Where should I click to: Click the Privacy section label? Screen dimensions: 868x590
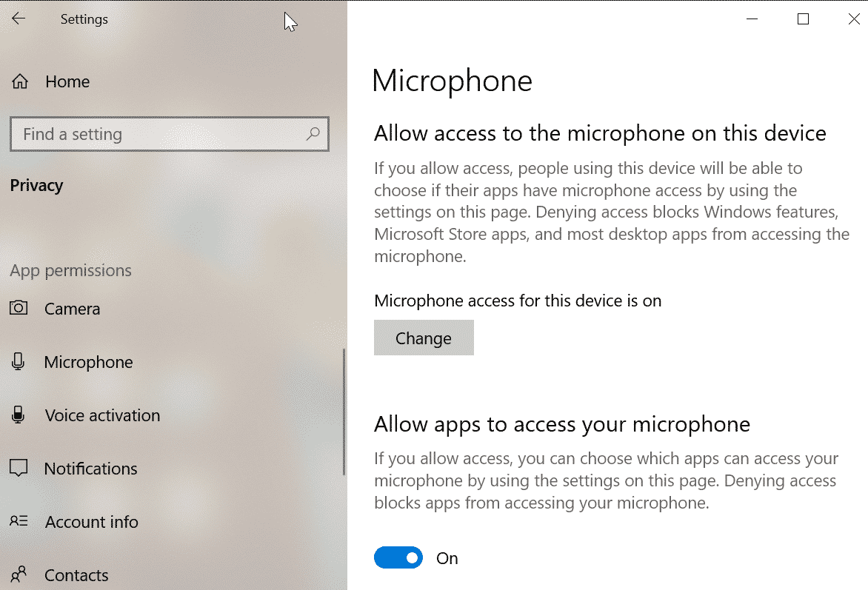(x=36, y=185)
